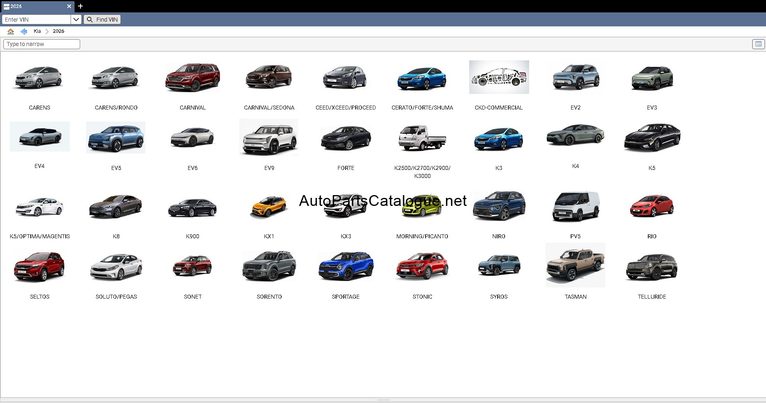Viewport: 766px width, 403px height.
Task: Expand the VIN history dropdown arrow
Action: pos(76,20)
